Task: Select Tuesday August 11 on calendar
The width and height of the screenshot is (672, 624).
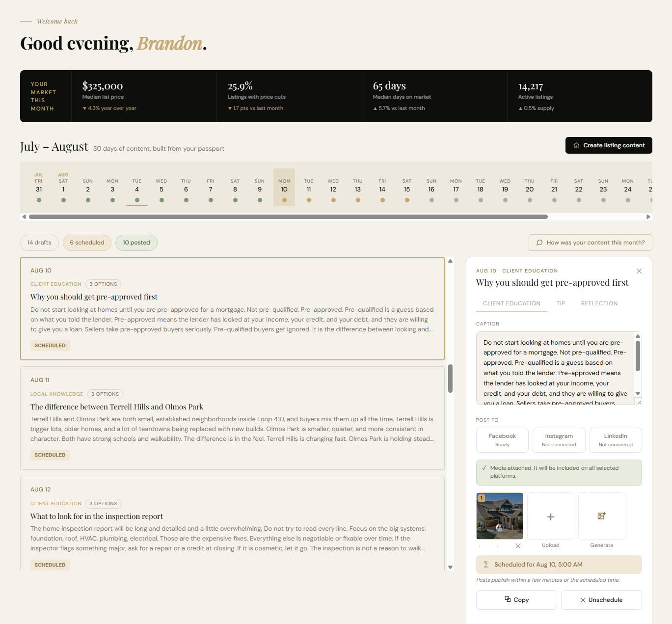Action: pos(309,188)
